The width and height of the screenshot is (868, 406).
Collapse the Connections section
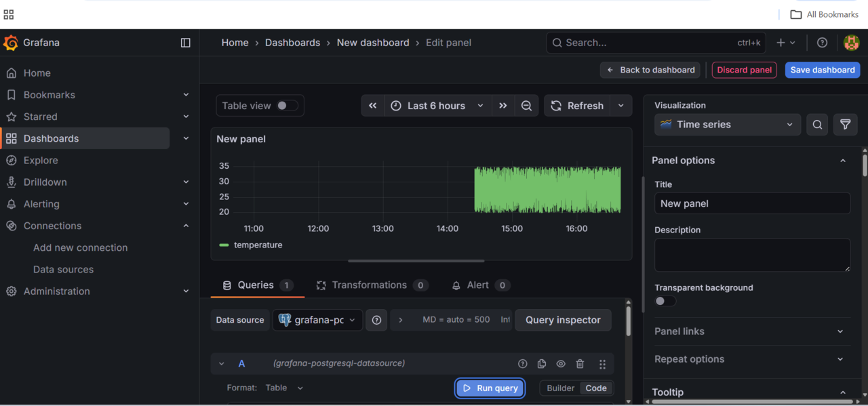click(x=186, y=225)
